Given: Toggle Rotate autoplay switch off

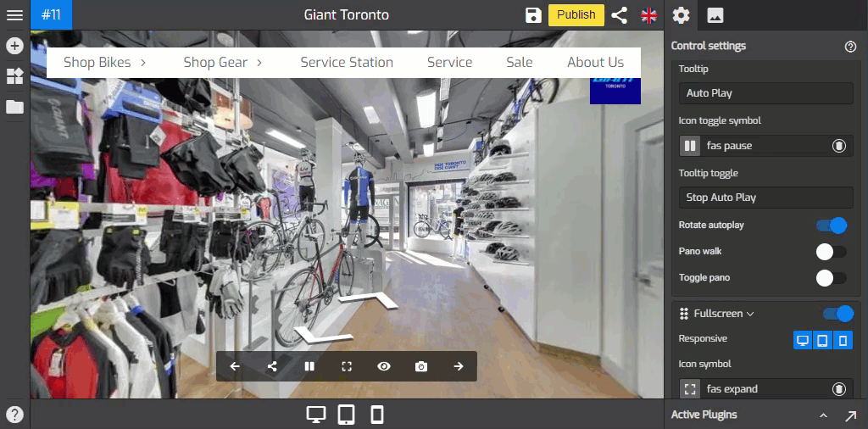Looking at the screenshot, I should [x=832, y=226].
